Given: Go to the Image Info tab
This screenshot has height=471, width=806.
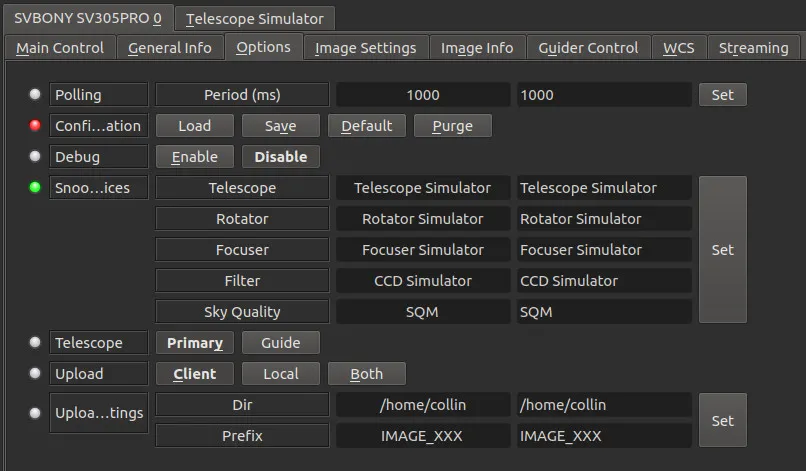Looking at the screenshot, I should tap(477, 48).
